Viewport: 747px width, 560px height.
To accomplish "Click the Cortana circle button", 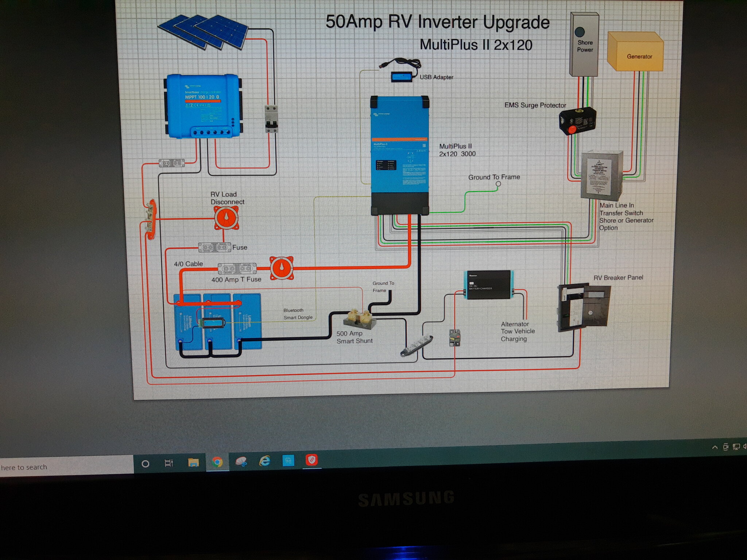I will pos(145,464).
